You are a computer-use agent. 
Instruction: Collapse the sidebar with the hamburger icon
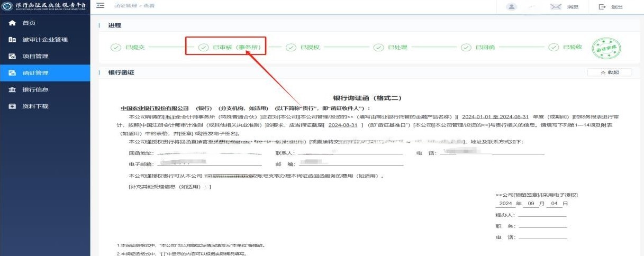click(x=101, y=6)
